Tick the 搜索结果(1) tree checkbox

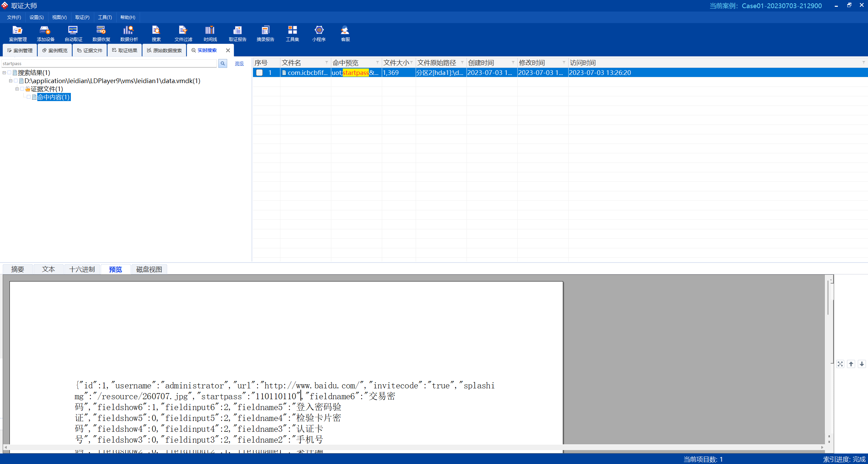[x=9, y=73]
